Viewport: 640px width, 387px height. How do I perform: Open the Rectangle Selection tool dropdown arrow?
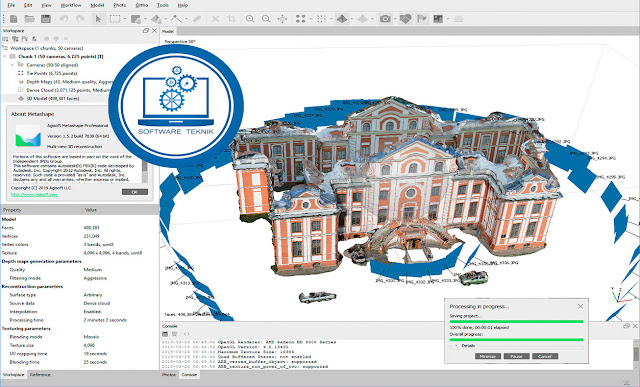tap(124, 19)
